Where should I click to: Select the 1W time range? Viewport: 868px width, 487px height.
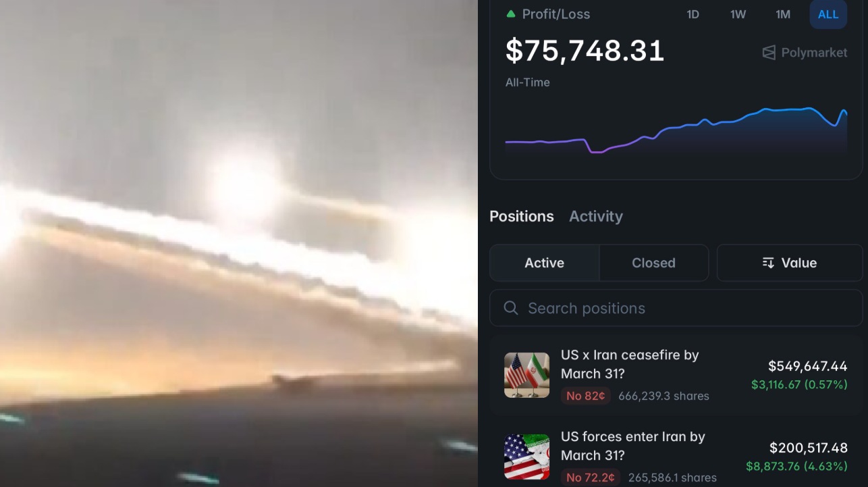tap(738, 14)
